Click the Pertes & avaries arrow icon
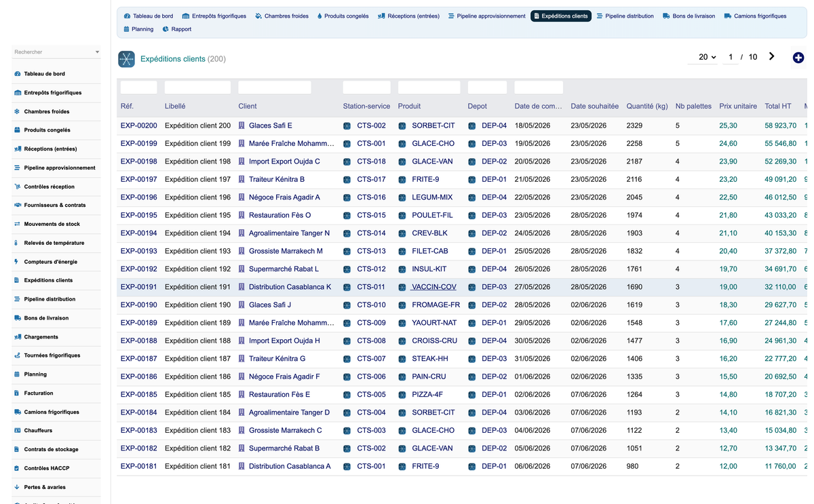 tap(17, 487)
